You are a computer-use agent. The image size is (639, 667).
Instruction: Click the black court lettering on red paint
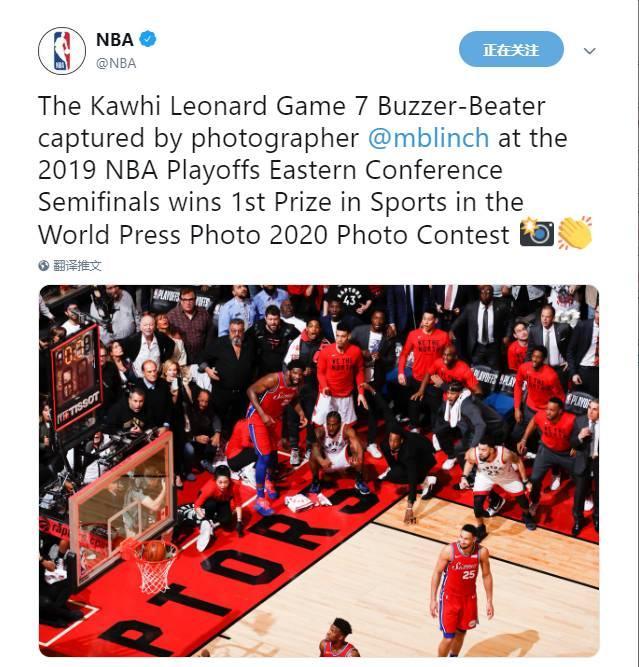[x=238, y=566]
